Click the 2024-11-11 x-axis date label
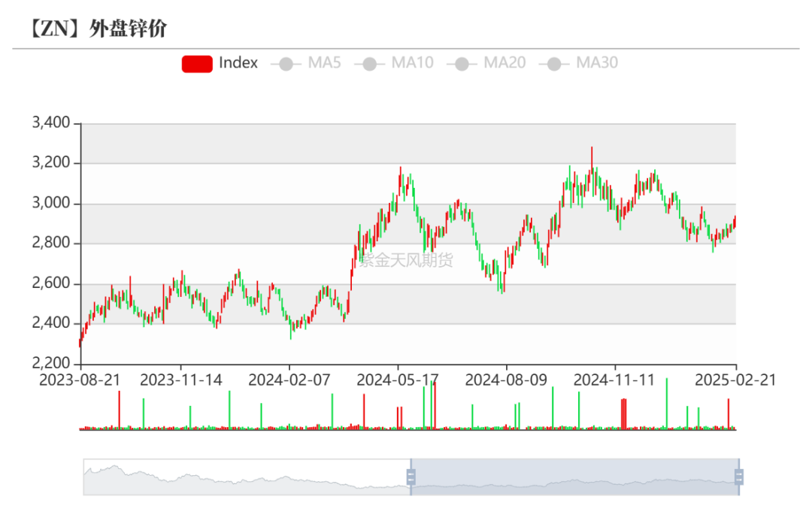Screen dimensions: 812x530 tap(614, 380)
